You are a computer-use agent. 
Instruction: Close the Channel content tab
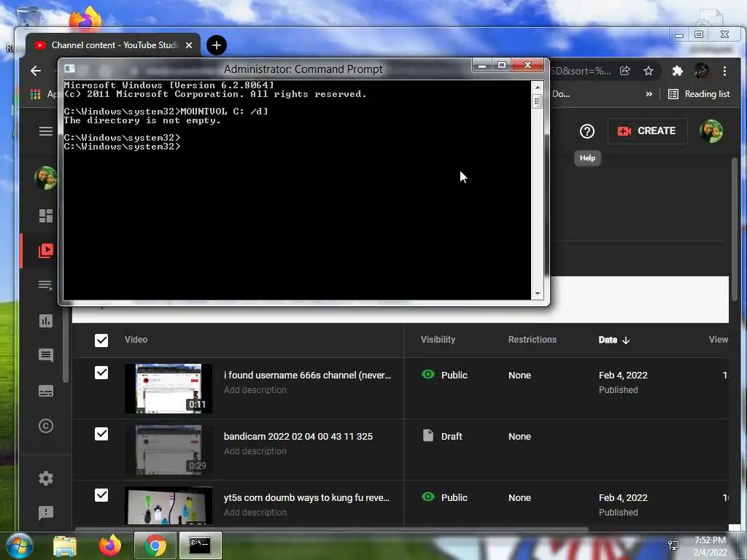[x=189, y=45]
